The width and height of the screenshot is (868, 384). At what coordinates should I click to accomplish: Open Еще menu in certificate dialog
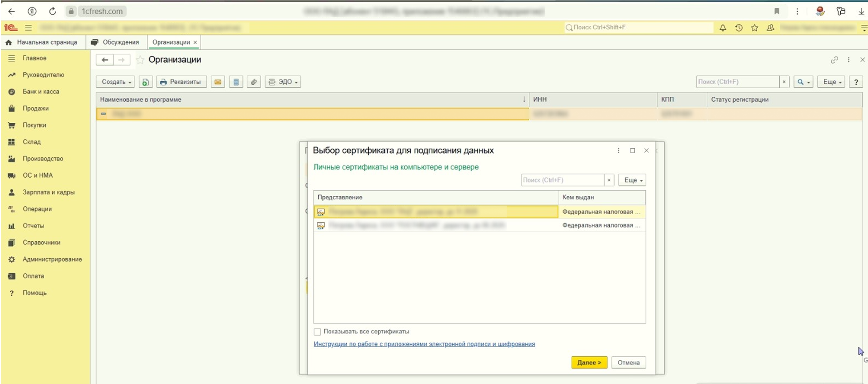(x=632, y=180)
